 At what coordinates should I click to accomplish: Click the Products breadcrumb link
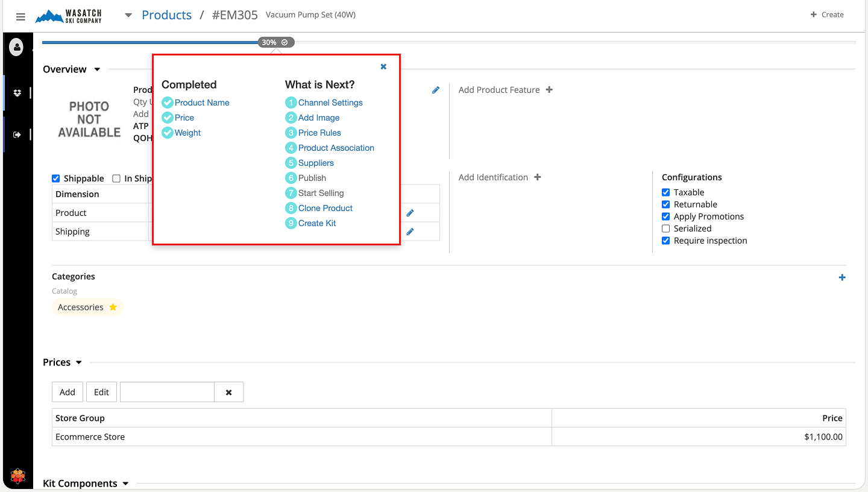coord(166,15)
